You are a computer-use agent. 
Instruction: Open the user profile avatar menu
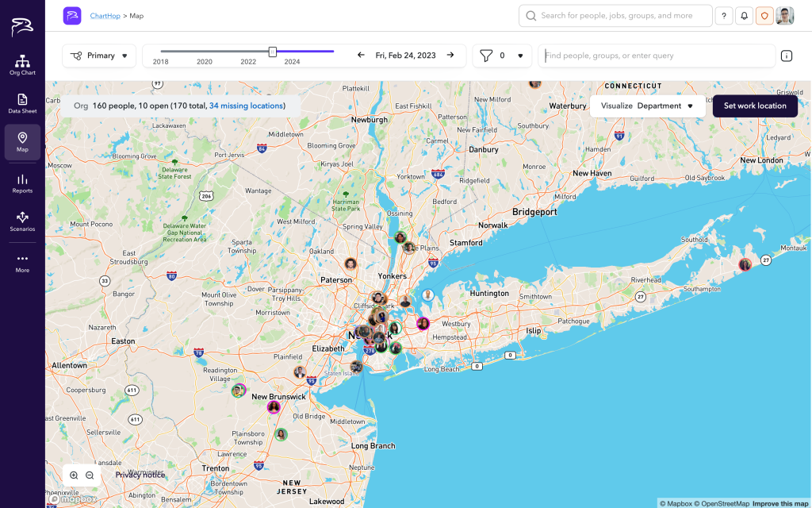coord(784,16)
